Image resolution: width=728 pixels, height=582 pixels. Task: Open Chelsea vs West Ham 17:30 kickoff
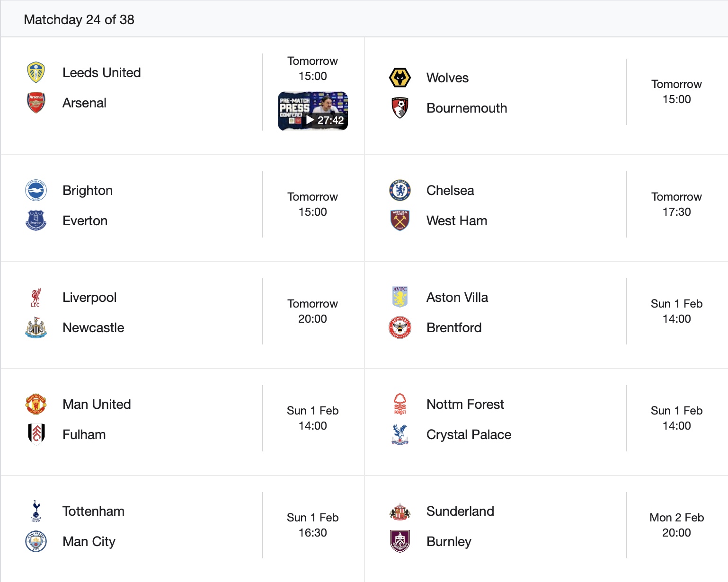pos(676,204)
